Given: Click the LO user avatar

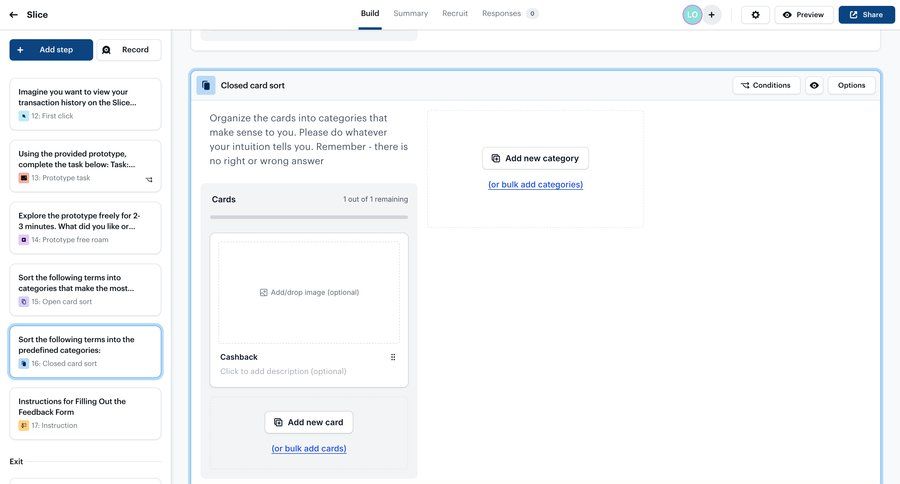Looking at the screenshot, I should point(692,15).
